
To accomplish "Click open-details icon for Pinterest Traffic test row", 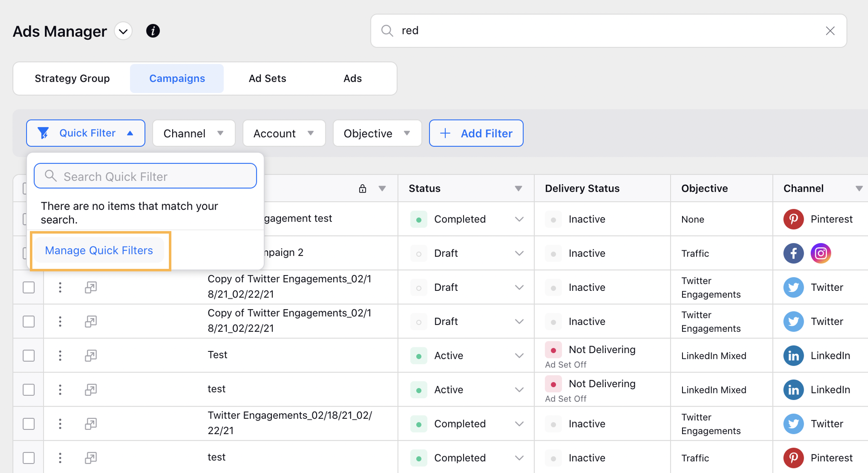I will click(x=91, y=458).
